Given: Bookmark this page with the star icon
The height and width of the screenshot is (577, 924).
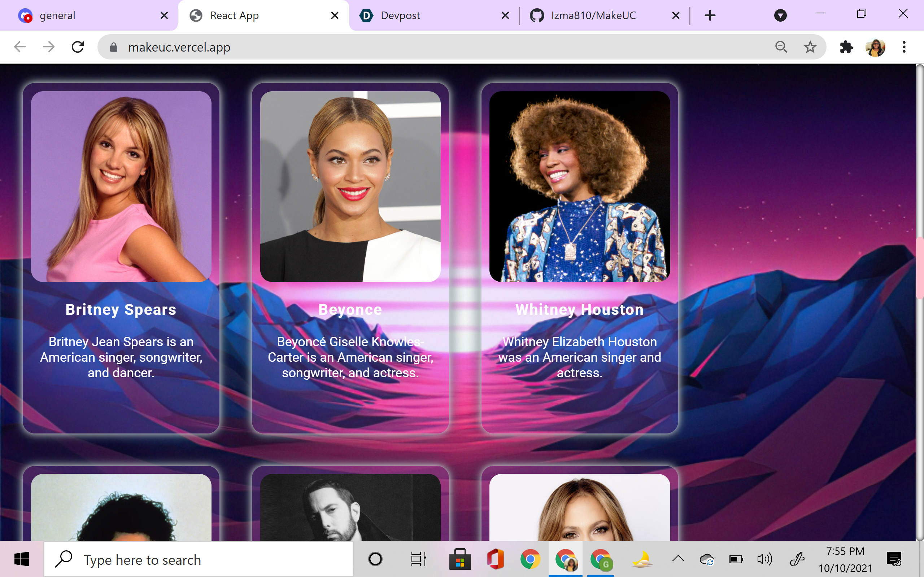Looking at the screenshot, I should coord(810,47).
